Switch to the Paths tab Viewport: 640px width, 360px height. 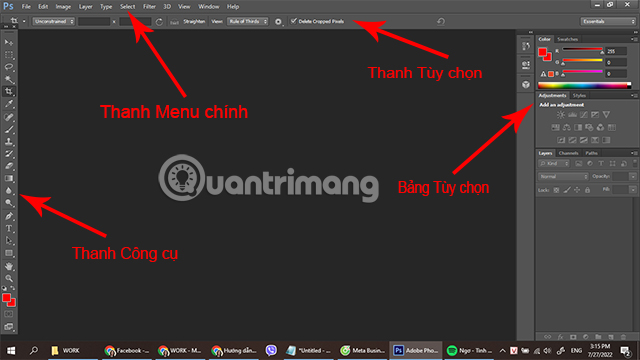pos(591,153)
